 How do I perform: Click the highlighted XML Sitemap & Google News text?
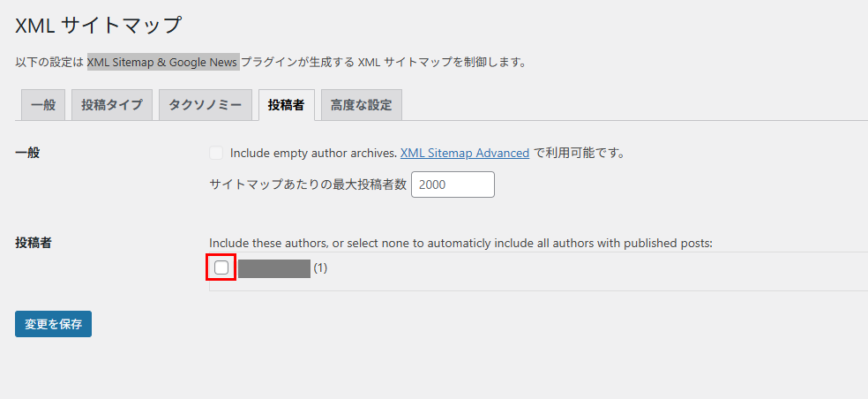pos(162,62)
